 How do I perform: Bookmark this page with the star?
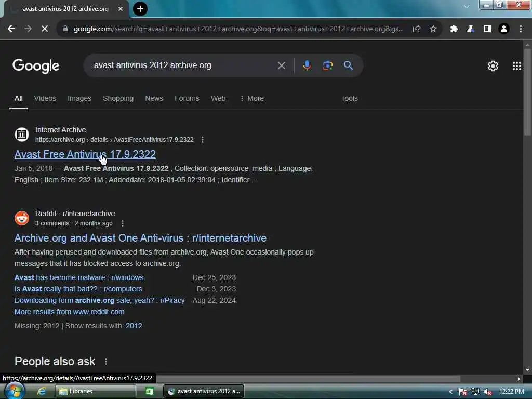(433, 29)
